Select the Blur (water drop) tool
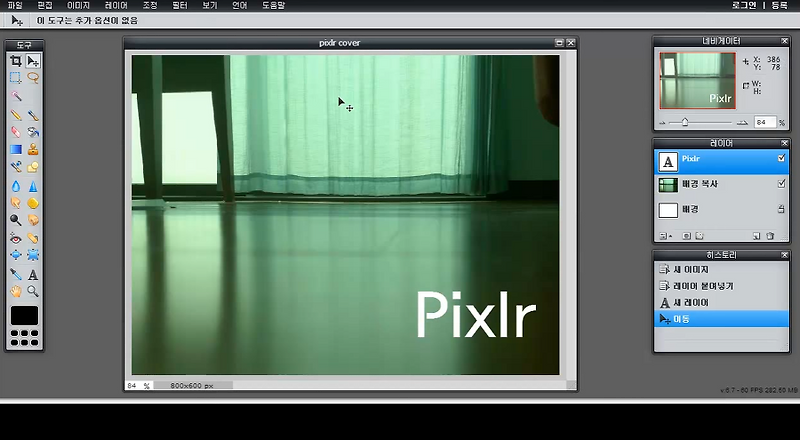 click(16, 186)
